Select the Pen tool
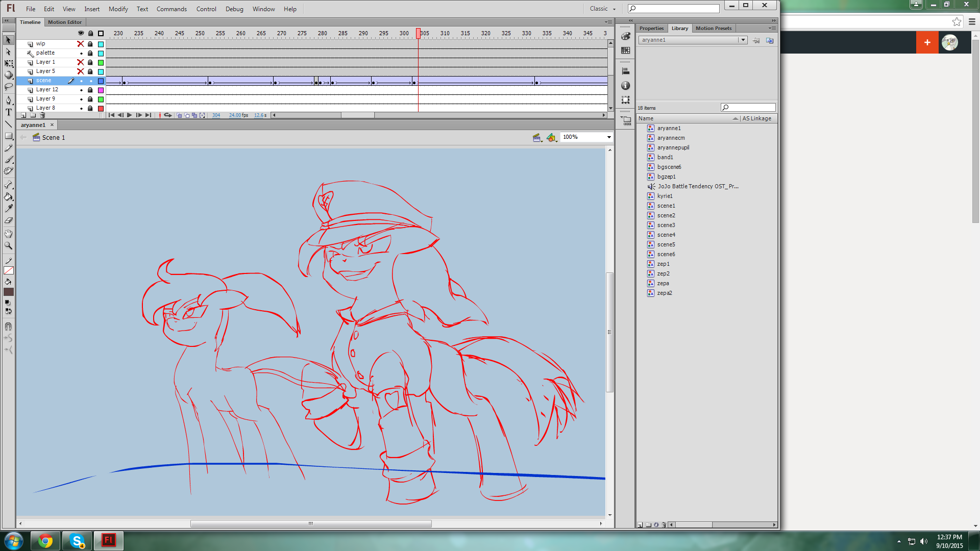 click(9, 100)
